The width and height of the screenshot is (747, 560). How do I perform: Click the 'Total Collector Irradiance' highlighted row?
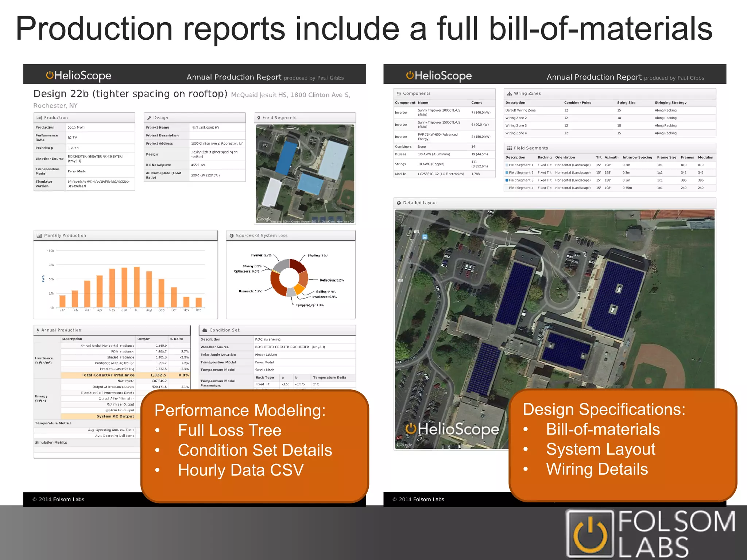pos(125,375)
